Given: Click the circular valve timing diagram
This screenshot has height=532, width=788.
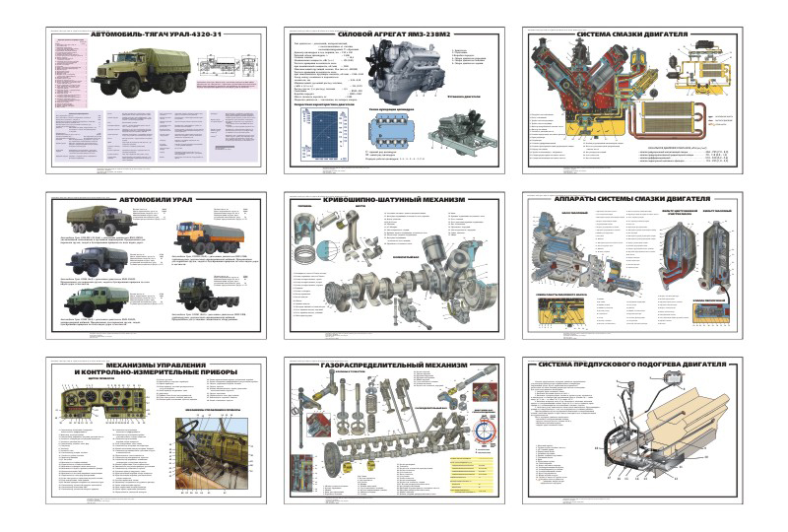Looking at the screenshot, I should click(484, 432).
